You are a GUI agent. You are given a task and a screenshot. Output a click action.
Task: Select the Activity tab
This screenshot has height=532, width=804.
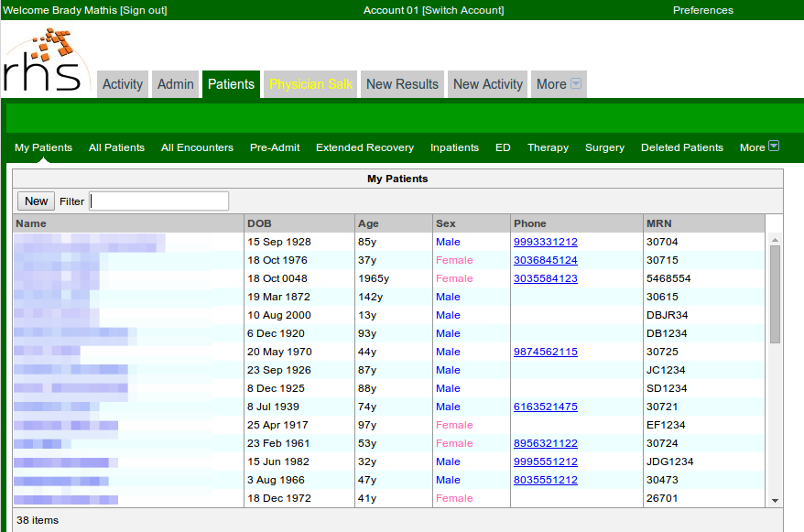122,83
